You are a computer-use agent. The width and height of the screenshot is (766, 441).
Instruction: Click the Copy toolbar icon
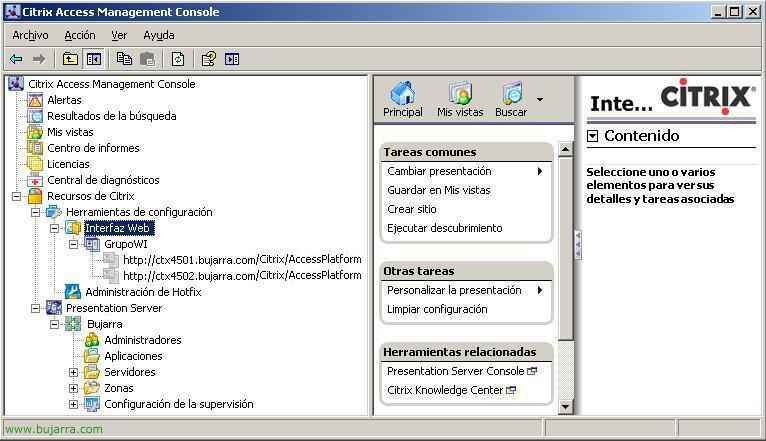coord(124,59)
